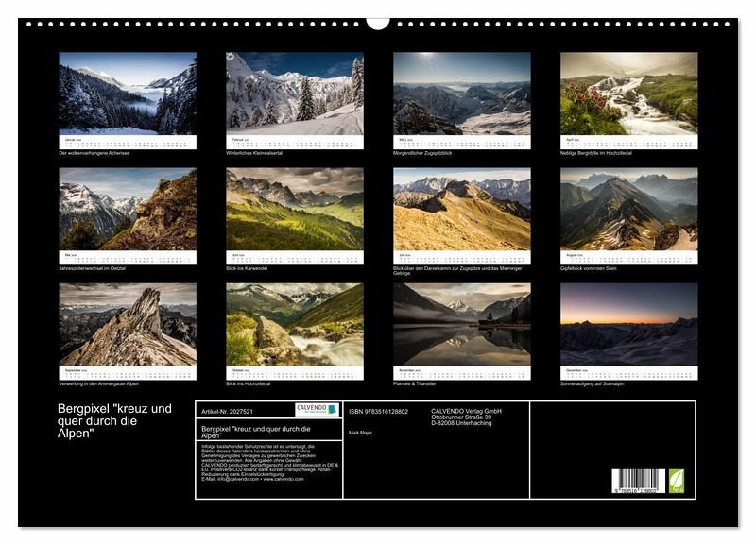756x545 pixels.
Task: Click the December calendar date strip
Action: (628, 373)
